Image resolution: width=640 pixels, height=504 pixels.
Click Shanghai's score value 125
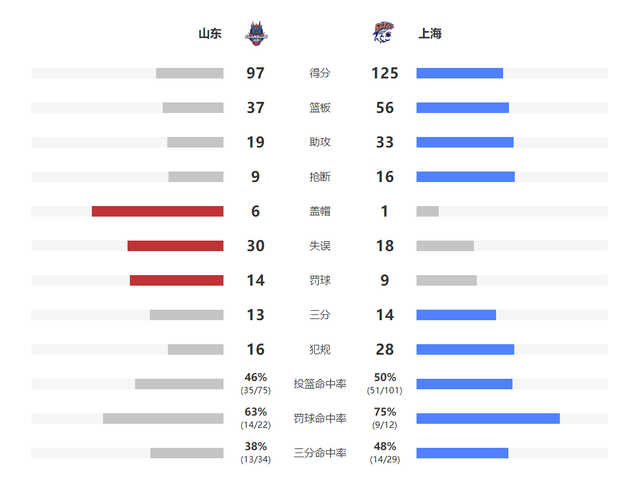click(384, 73)
